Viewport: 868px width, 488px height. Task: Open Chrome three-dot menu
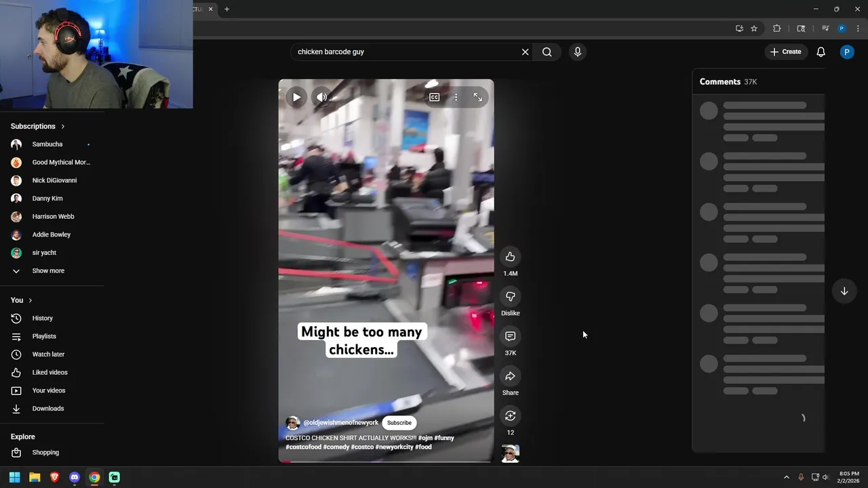(x=859, y=28)
